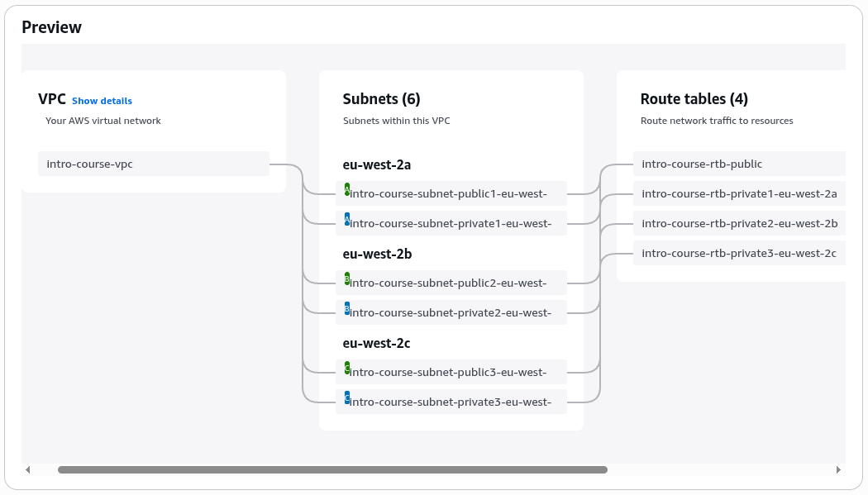Select intro-course-subnet-private1 in eu-west-2a
Viewport: 868px width, 495px height.
click(x=451, y=222)
